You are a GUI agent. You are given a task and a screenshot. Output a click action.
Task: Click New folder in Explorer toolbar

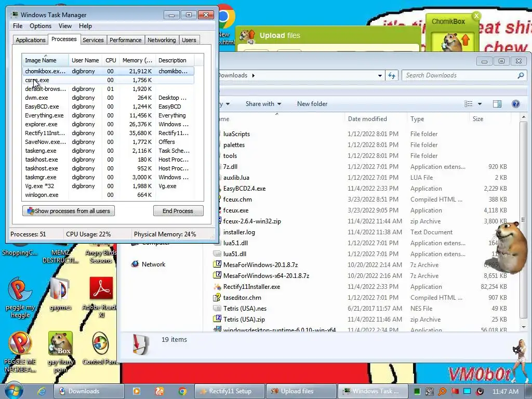point(312,104)
